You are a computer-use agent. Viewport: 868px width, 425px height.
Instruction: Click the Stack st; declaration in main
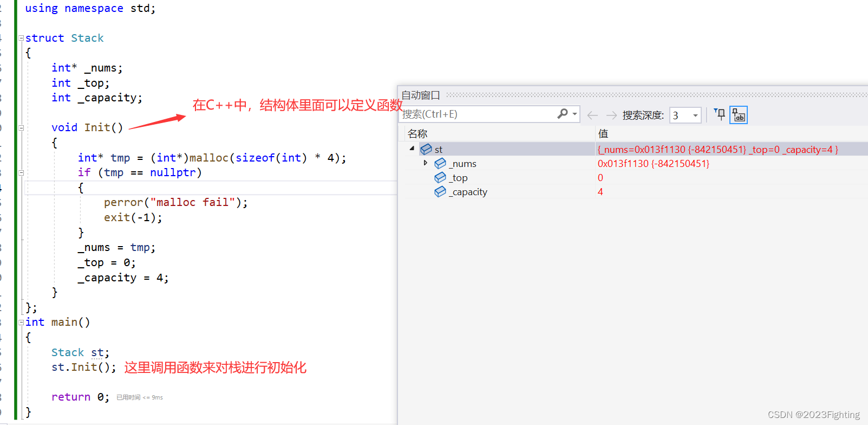click(81, 352)
